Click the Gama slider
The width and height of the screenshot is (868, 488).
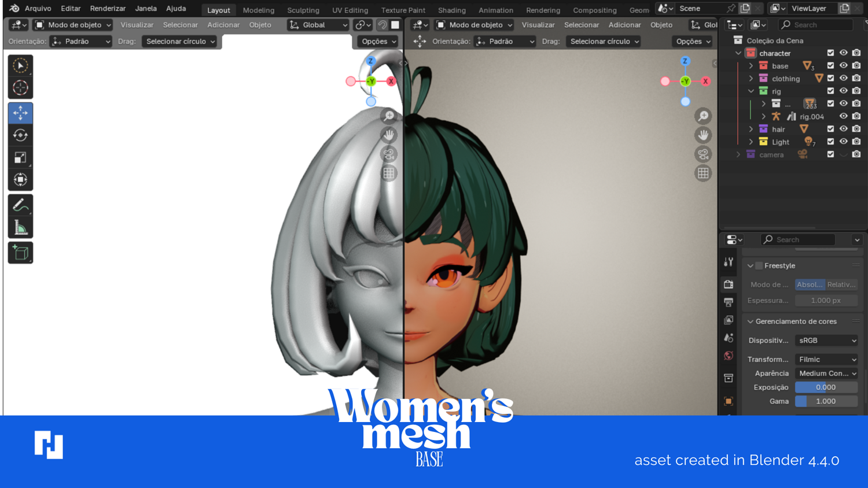[826, 401]
